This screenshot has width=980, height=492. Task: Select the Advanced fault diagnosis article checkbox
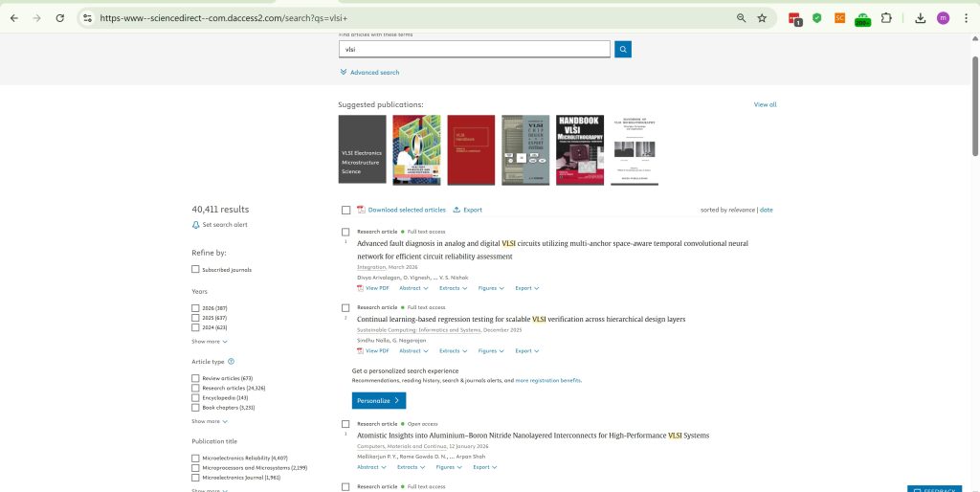345,232
